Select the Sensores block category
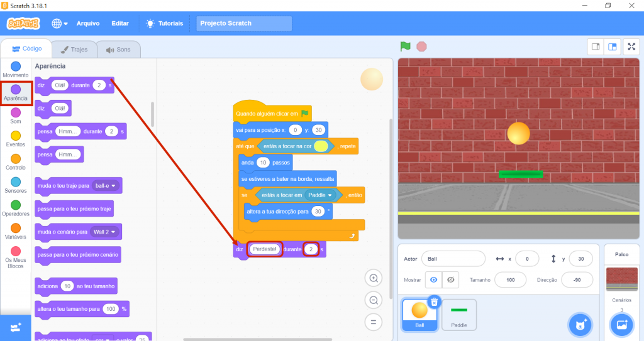This screenshot has height=341, width=644. (16, 185)
